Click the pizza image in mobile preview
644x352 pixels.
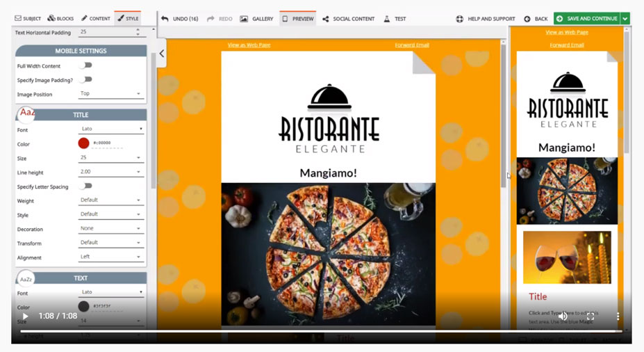point(567,191)
